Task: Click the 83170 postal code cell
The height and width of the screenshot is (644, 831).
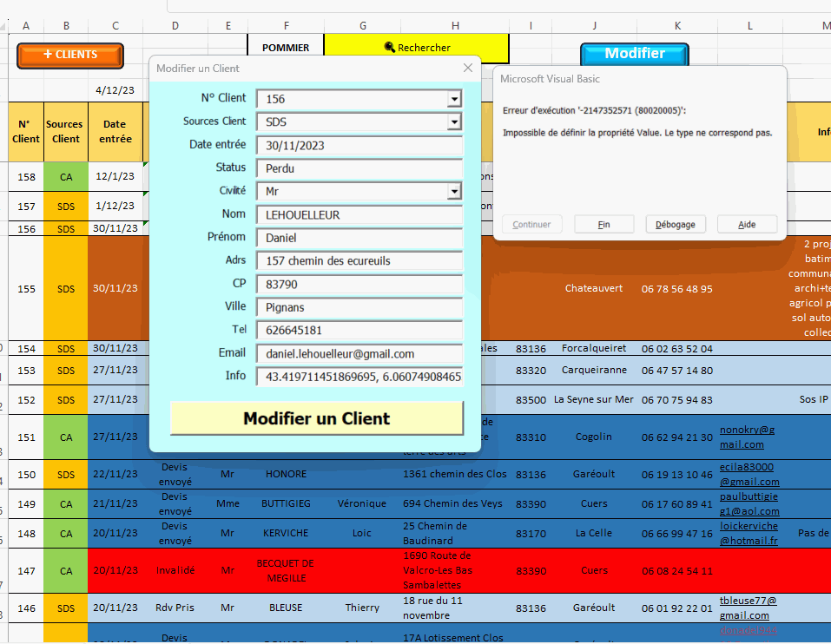Action: pos(531,534)
